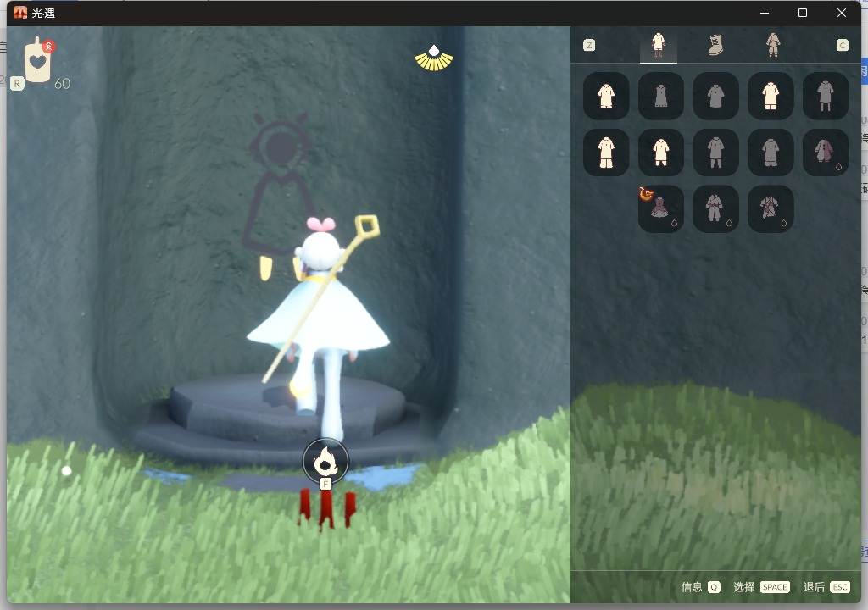Open the candle currency icon showing 60
868x610 pixels.
38,60
